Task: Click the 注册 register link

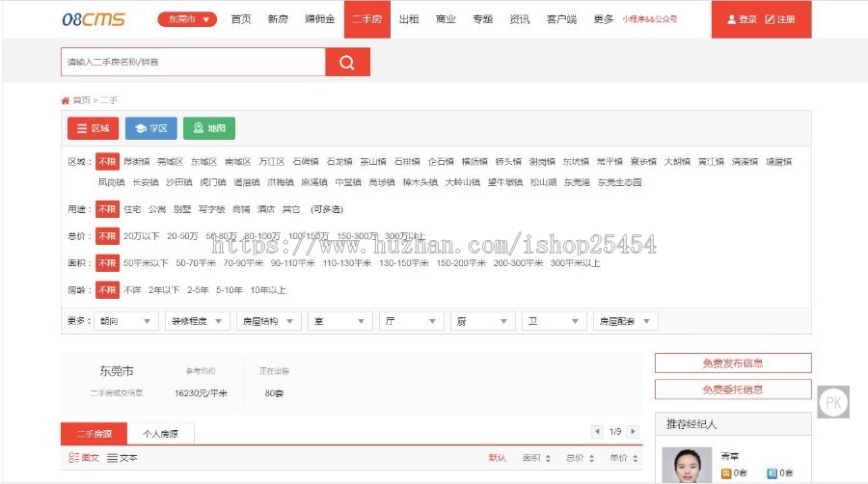Action: pos(780,19)
